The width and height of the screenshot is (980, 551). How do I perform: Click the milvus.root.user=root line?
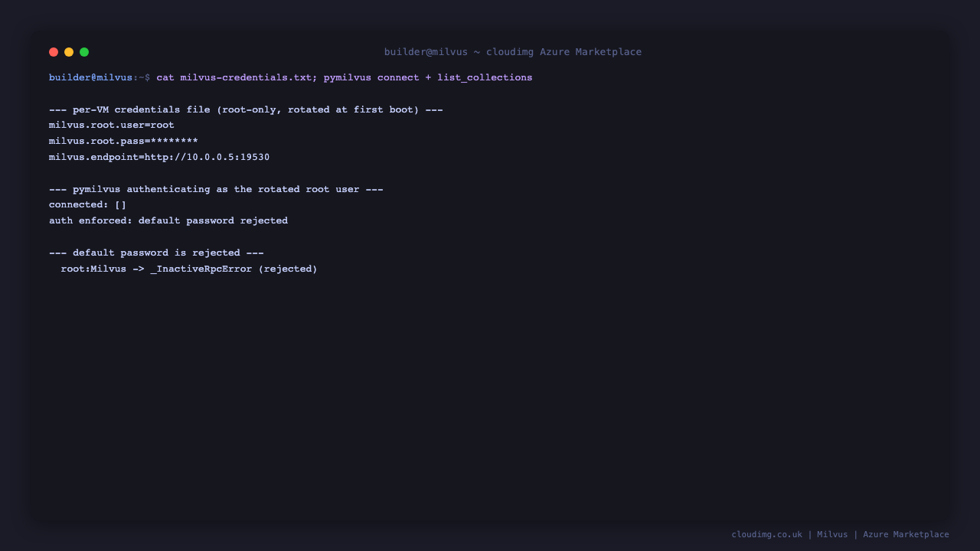coord(112,126)
